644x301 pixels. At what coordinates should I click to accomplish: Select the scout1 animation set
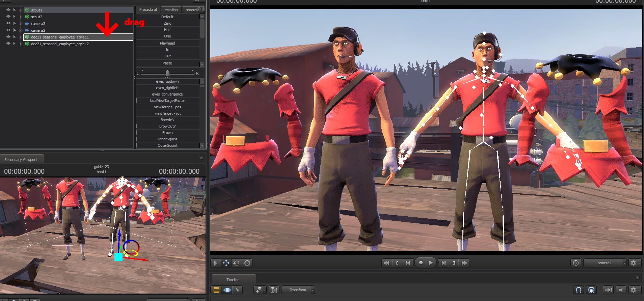[78, 10]
